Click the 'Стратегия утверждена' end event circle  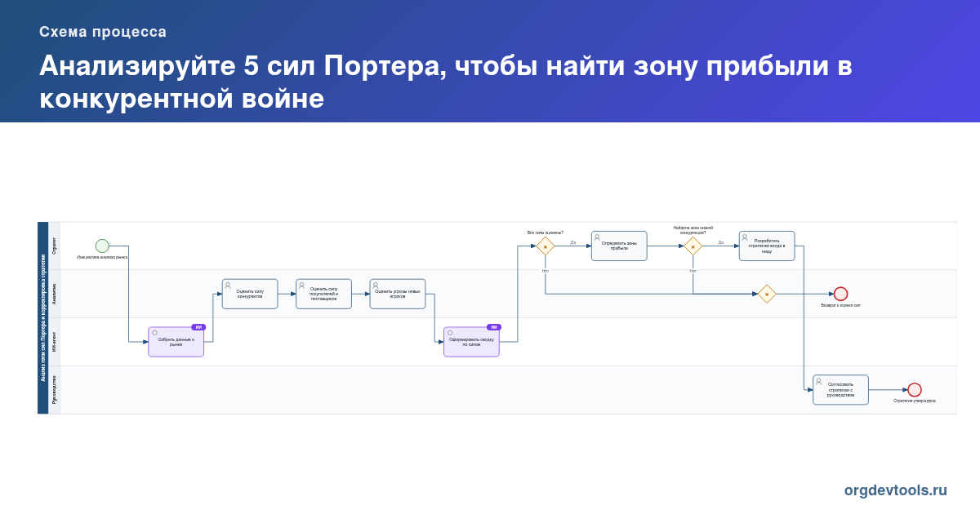(x=915, y=390)
